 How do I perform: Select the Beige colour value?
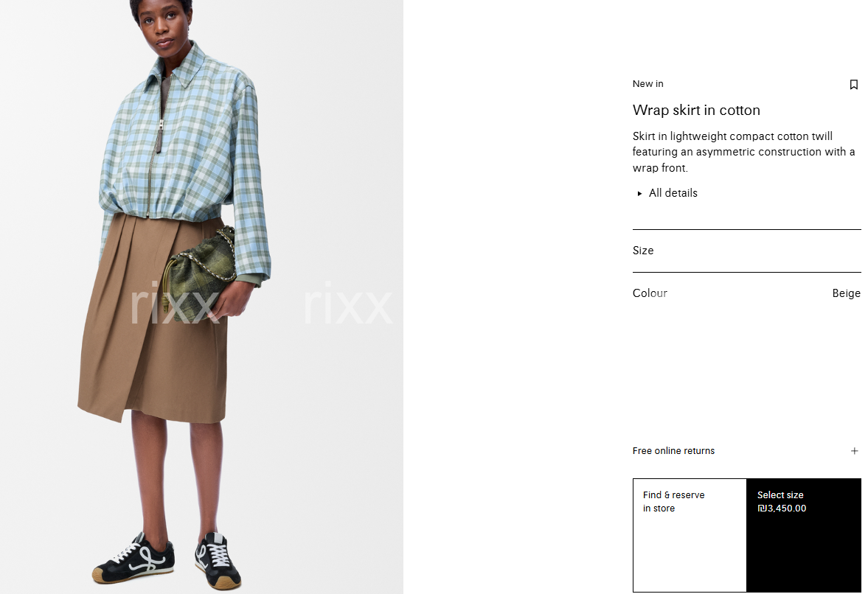tap(846, 293)
